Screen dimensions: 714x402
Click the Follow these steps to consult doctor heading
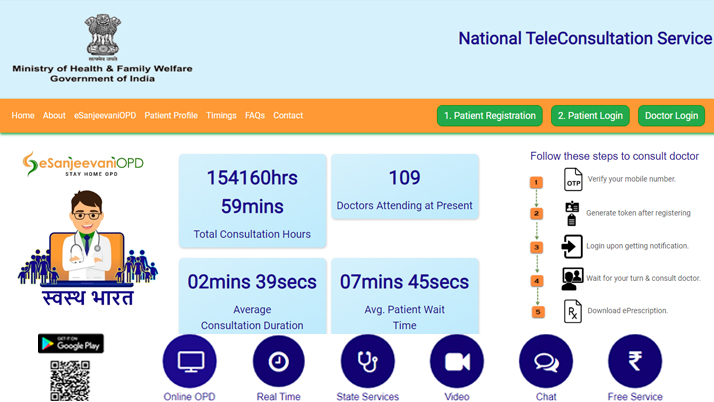pyautogui.click(x=614, y=156)
